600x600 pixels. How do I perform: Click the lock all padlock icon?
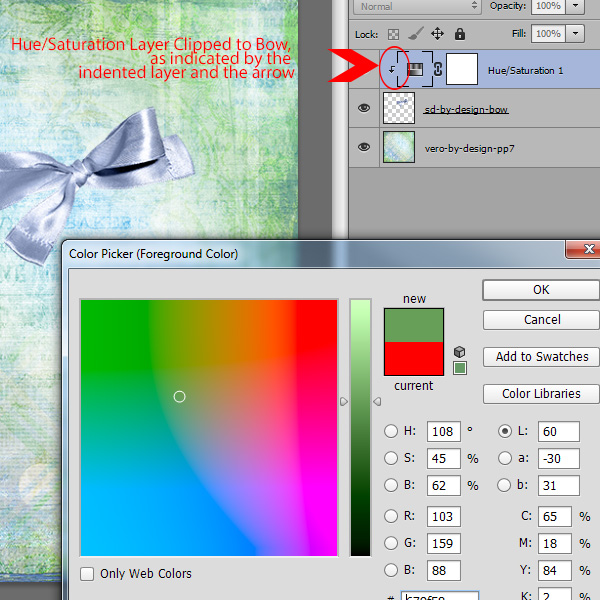(460, 34)
